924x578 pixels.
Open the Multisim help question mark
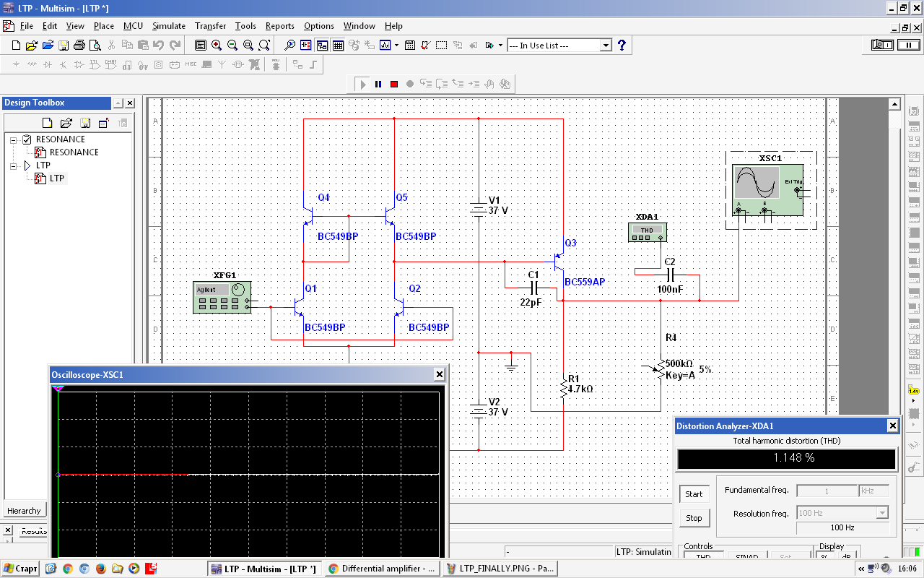pyautogui.click(x=622, y=45)
